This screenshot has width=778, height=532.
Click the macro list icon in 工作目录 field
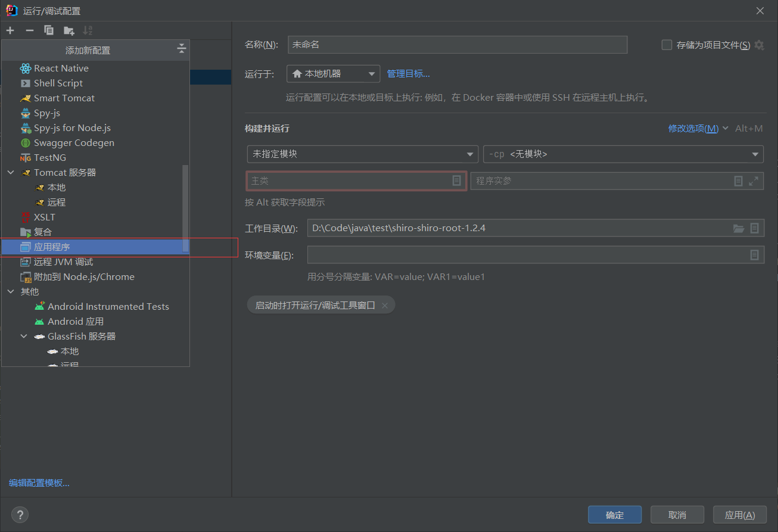(x=755, y=228)
